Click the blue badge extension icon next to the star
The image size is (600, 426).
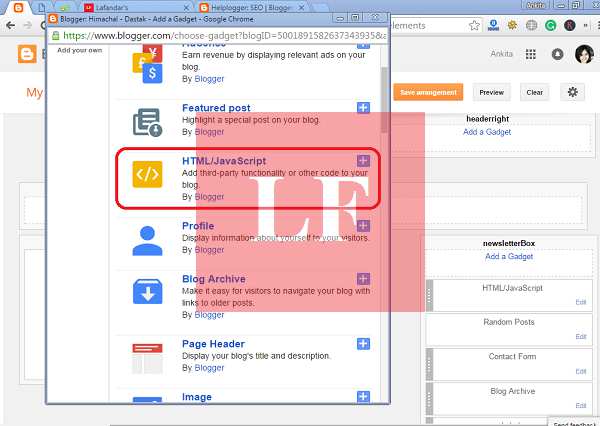493,25
